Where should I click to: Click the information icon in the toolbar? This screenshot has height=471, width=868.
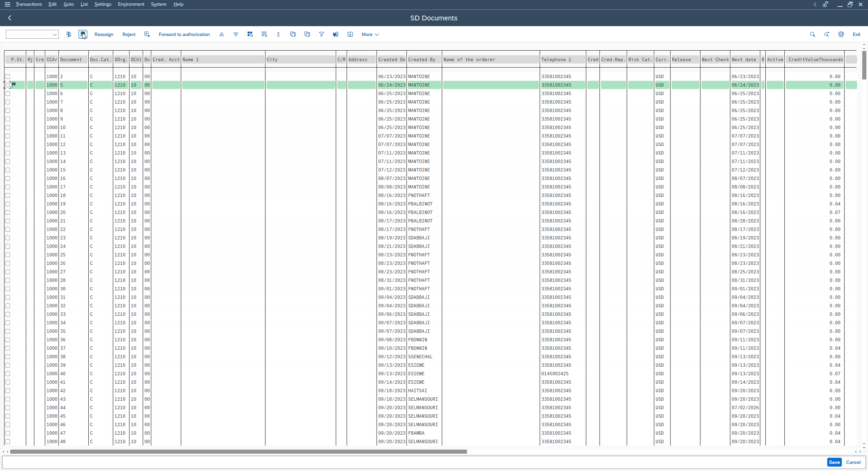[350, 34]
